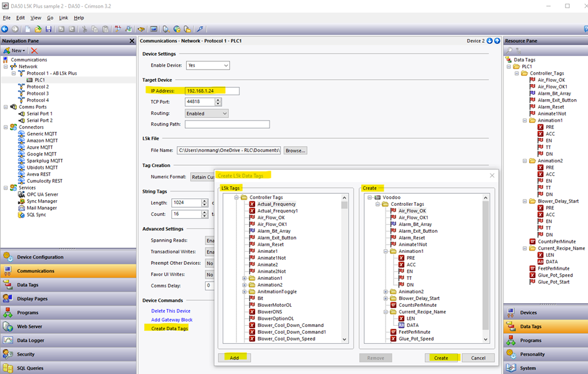Open the Routing dropdown
This screenshot has width=588, height=374.
tap(207, 114)
